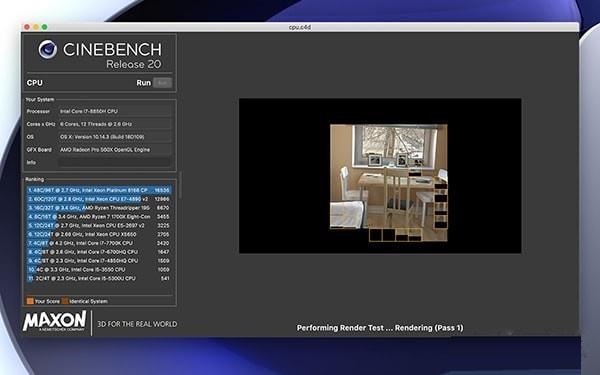The height and width of the screenshot is (375, 600).
Task: Select the OS X Version 10.14.3 value
Action: 102,137
